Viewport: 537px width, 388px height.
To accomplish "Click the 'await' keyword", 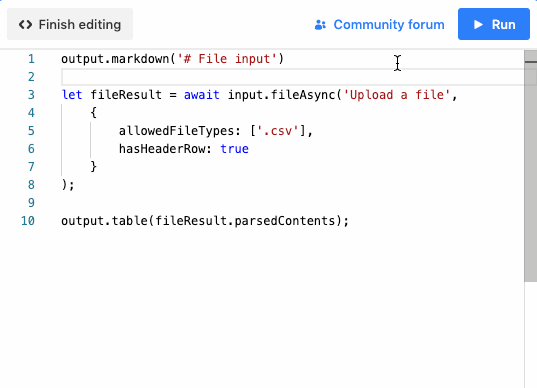I will 202,95.
